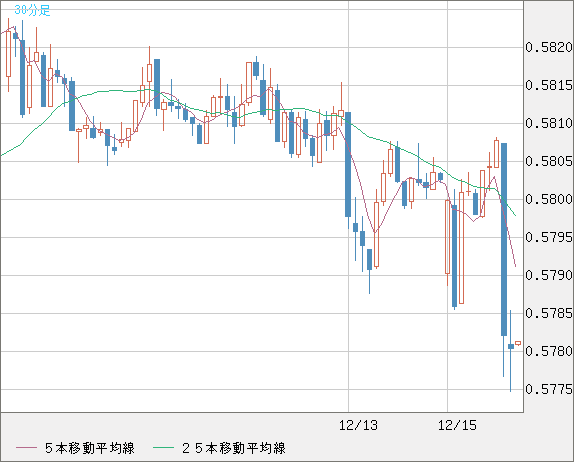Screen dimensions: 574x462
Task: Click the 0.5800 price axis label
Action: pos(549,199)
